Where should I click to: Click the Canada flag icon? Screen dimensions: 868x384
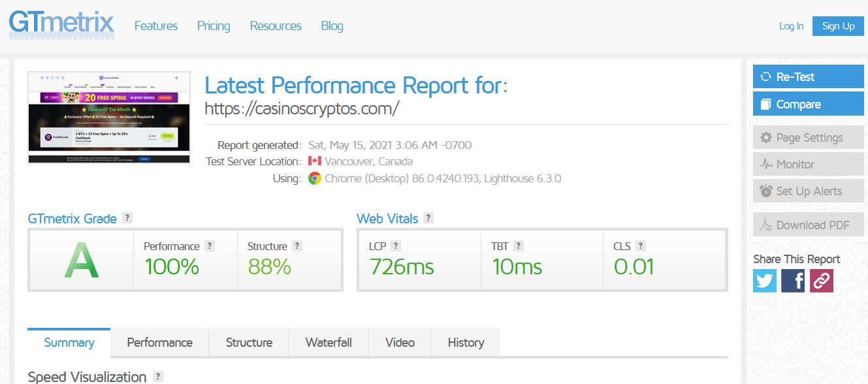click(315, 161)
